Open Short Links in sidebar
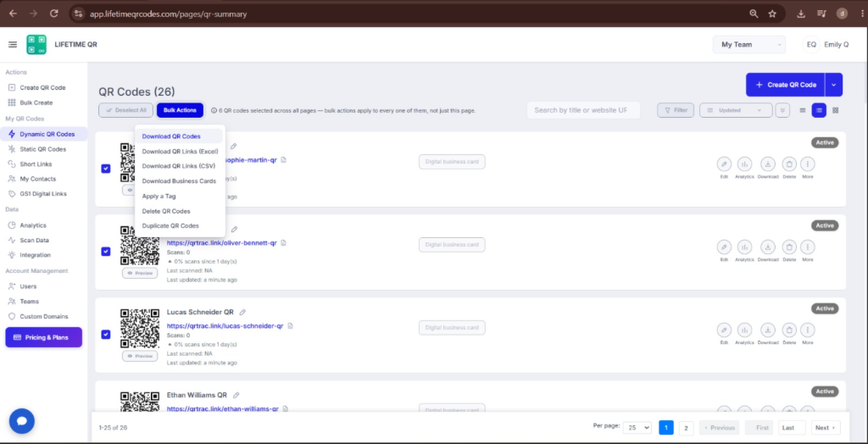868x444 pixels. coord(36,164)
